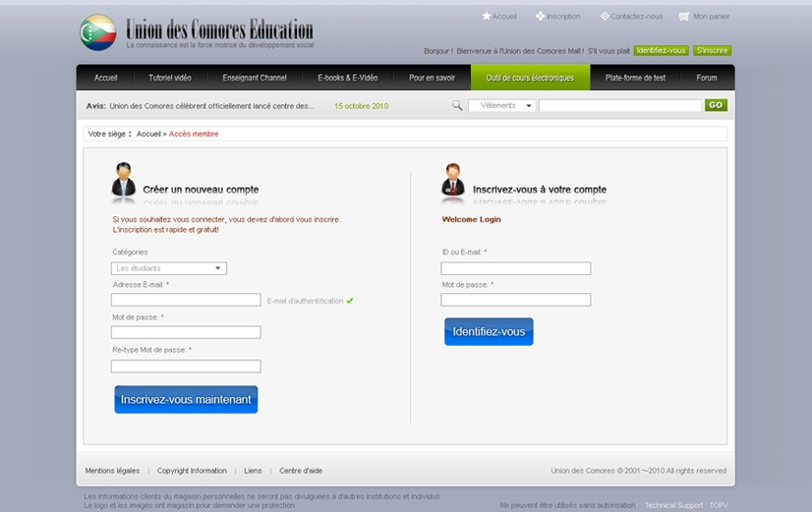Viewport: 812px width, 512px height.
Task: Click the Comoros flag logo icon
Action: pyautogui.click(x=97, y=31)
